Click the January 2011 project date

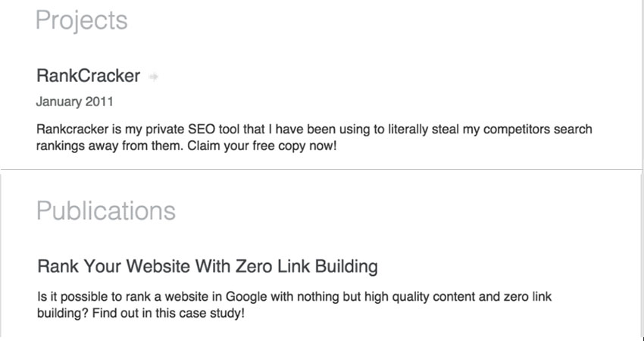pos(75,102)
